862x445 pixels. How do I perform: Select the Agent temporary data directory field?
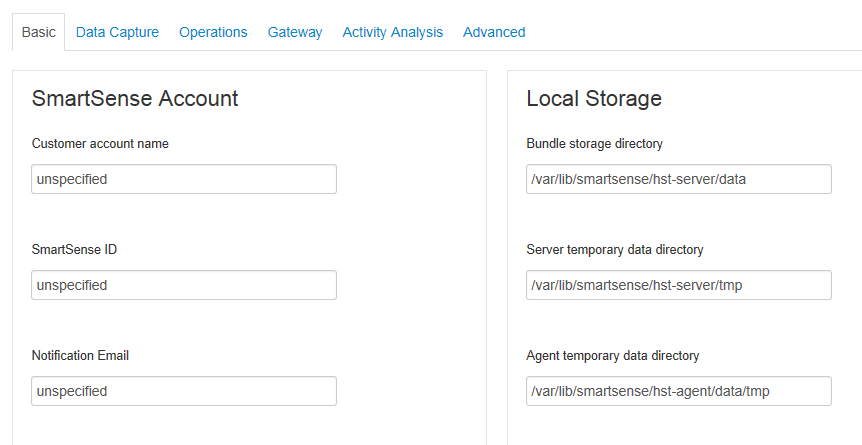(x=679, y=391)
